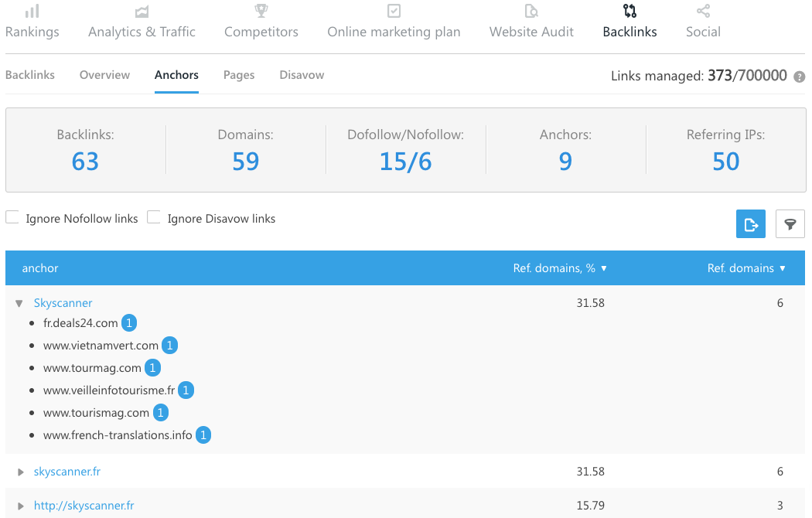Click the count badge beside www.tourismag.com

coord(161,412)
